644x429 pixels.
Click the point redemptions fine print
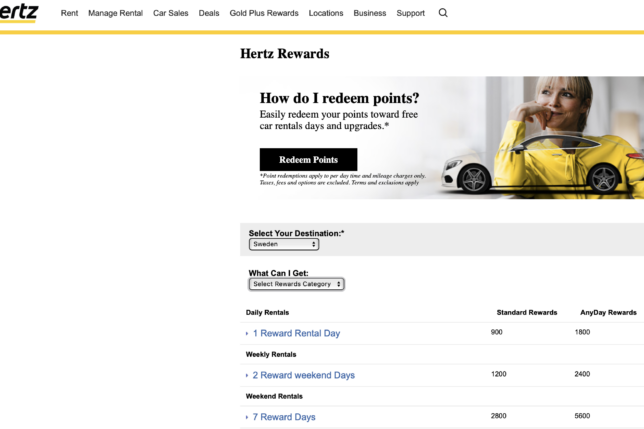point(343,179)
